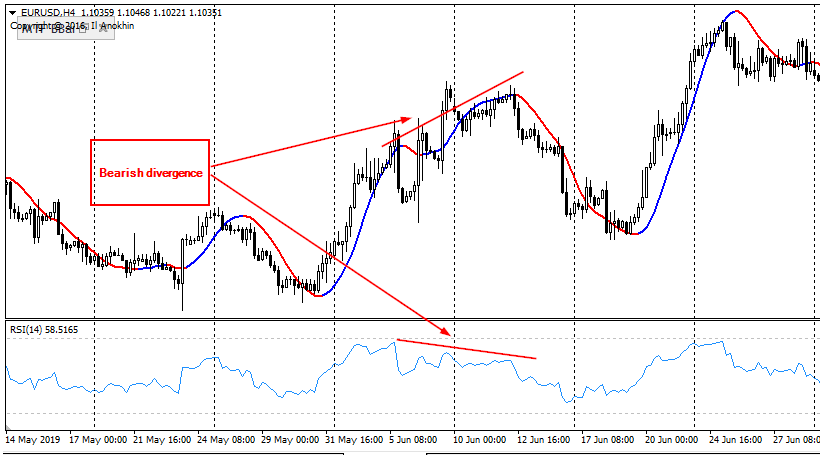Click the 24 Jun 16:00 time label

[736, 438]
